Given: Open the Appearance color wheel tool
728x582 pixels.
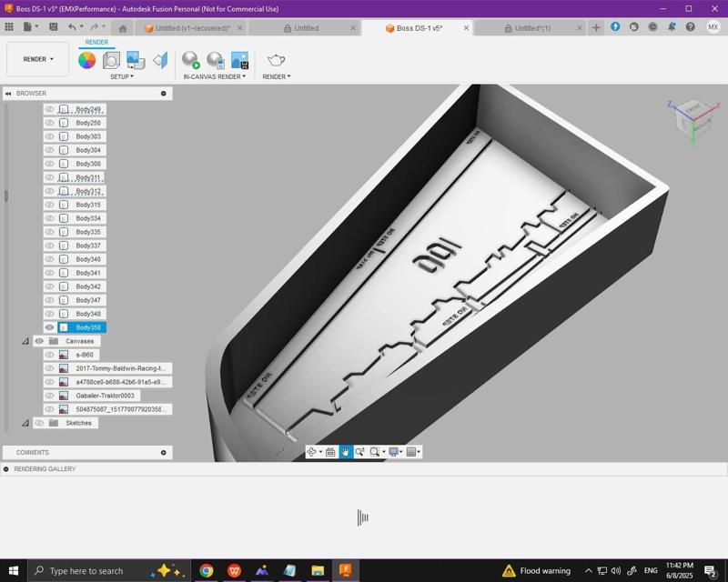Looking at the screenshot, I should (86, 60).
